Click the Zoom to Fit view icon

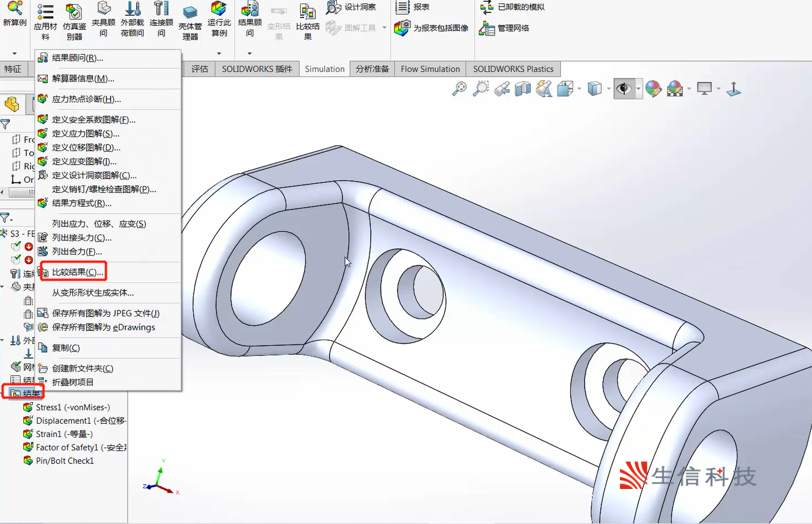(x=459, y=89)
